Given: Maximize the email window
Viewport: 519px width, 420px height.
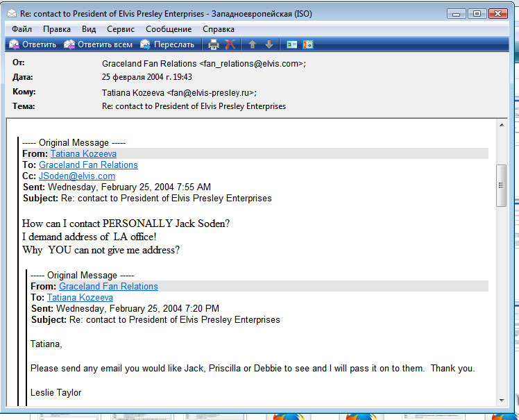Looking at the screenshot, I should 477,14.
